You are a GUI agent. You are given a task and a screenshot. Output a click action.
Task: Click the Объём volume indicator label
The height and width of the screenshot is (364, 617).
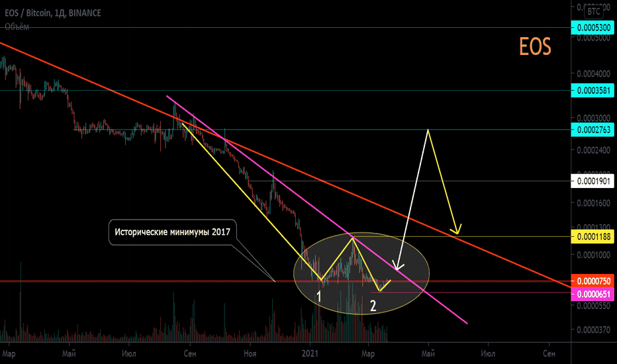pyautogui.click(x=17, y=26)
